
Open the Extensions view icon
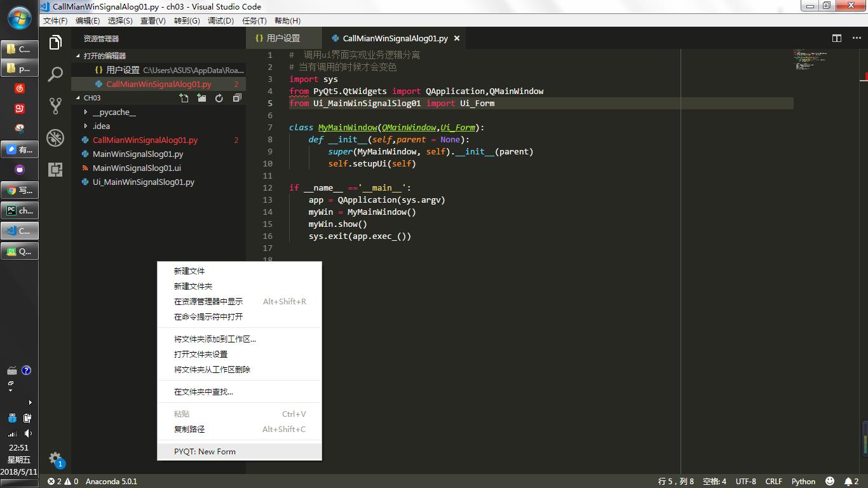[x=55, y=169]
